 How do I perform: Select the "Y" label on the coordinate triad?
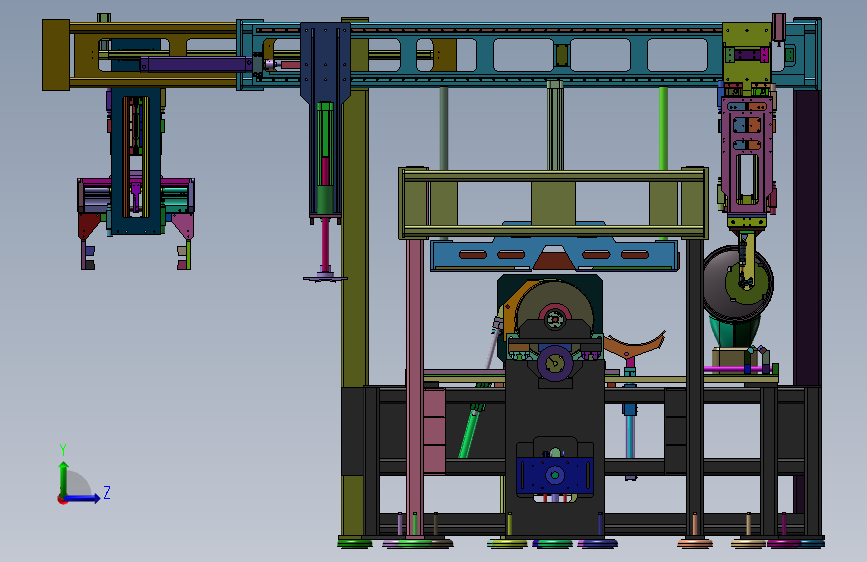point(63,450)
